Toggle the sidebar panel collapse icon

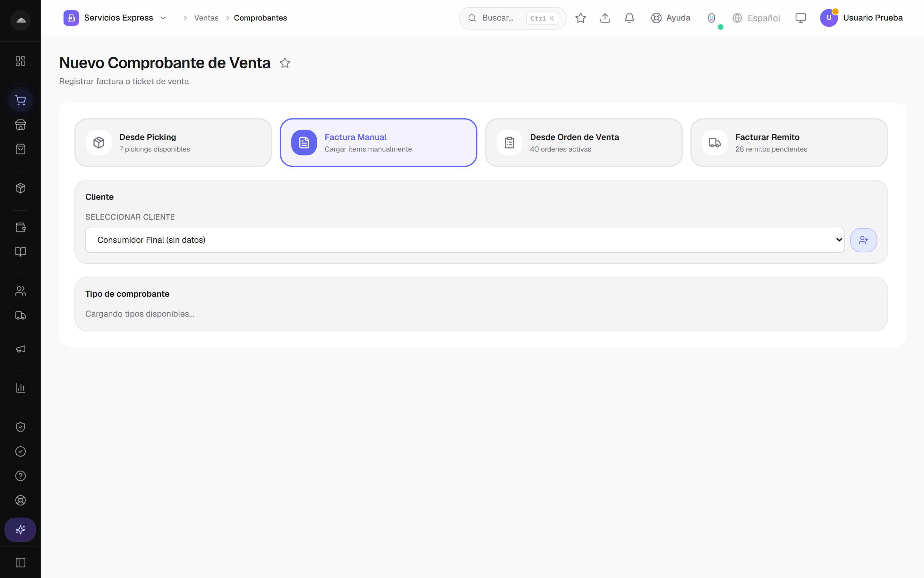[20, 563]
